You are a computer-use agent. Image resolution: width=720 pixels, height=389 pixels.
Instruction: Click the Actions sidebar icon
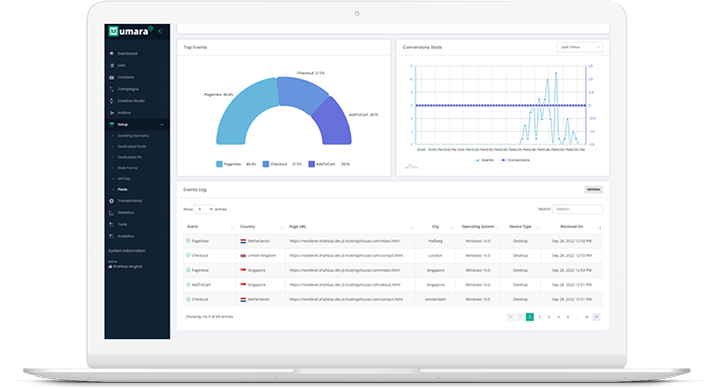(x=112, y=113)
